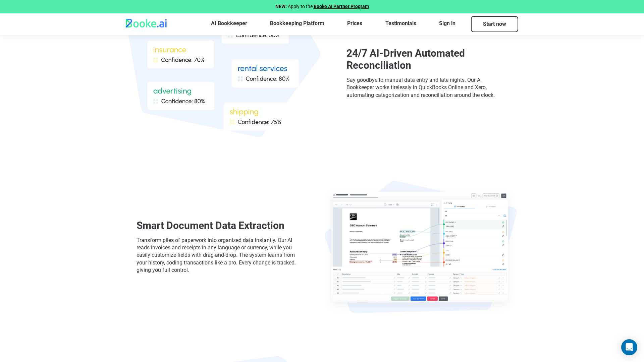Open the Booke AI Partner Program link
The height and width of the screenshot is (362, 644).
341,6
